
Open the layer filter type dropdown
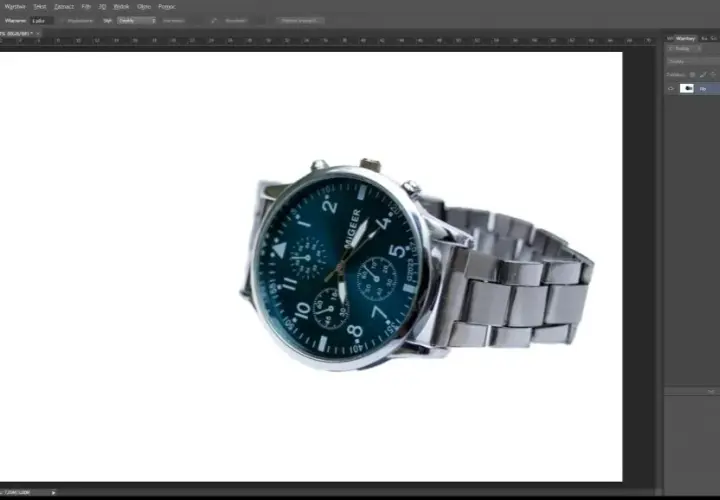pos(684,49)
